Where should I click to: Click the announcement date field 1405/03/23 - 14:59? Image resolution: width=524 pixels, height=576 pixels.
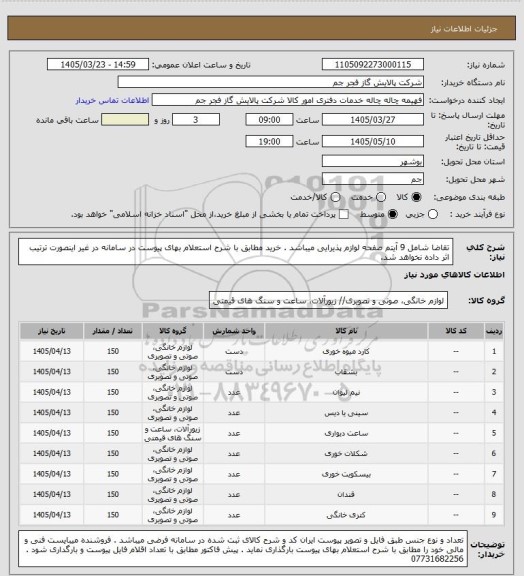pos(98,65)
